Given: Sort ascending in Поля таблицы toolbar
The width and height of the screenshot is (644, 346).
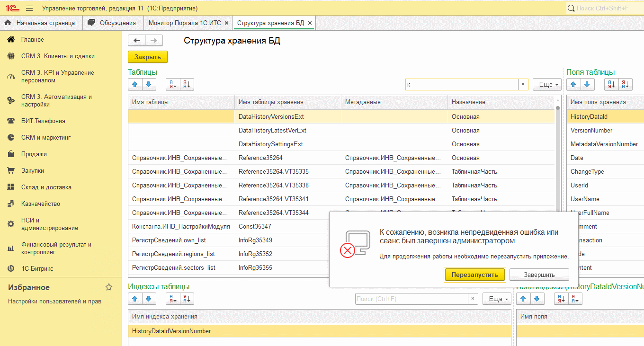Looking at the screenshot, I should pyautogui.click(x=611, y=85).
